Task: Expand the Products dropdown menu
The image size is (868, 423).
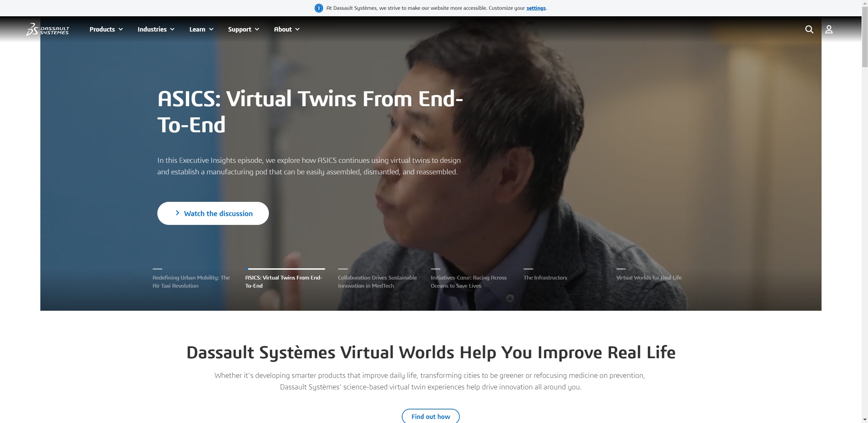Action: pyautogui.click(x=106, y=30)
